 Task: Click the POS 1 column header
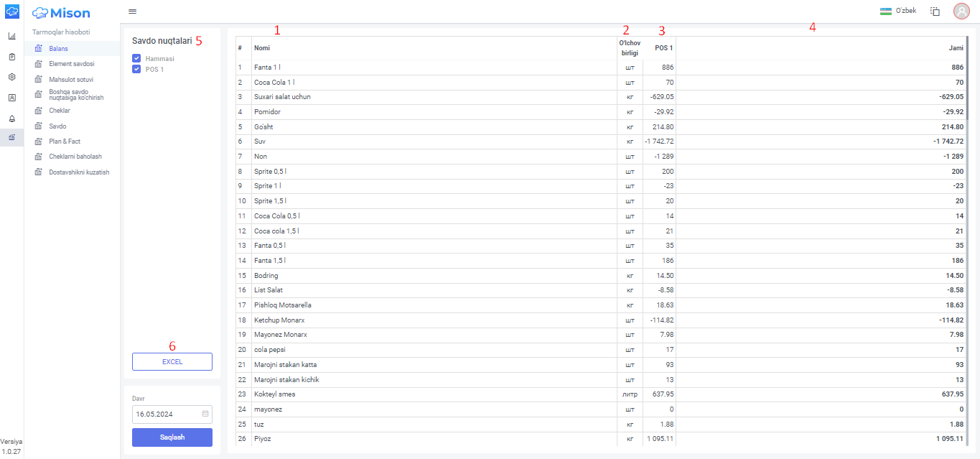point(664,48)
